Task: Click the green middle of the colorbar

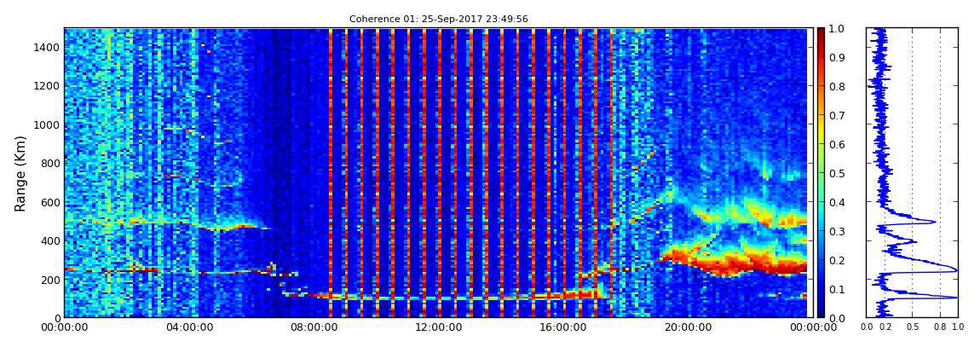Action: [x=821, y=173]
